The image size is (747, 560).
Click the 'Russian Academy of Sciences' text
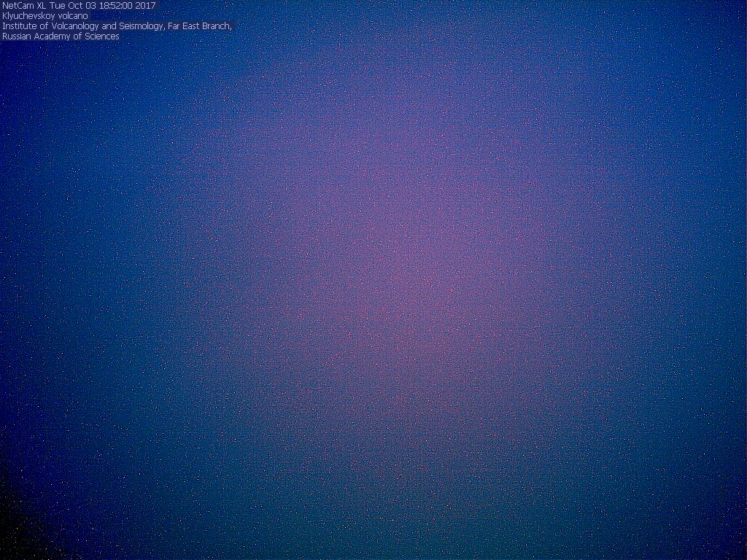61,36
